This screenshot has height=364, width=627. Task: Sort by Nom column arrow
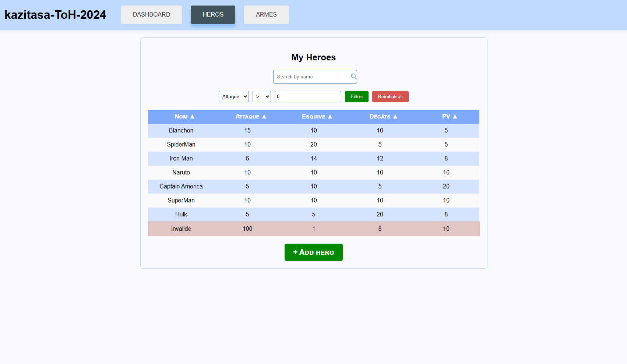(192, 116)
